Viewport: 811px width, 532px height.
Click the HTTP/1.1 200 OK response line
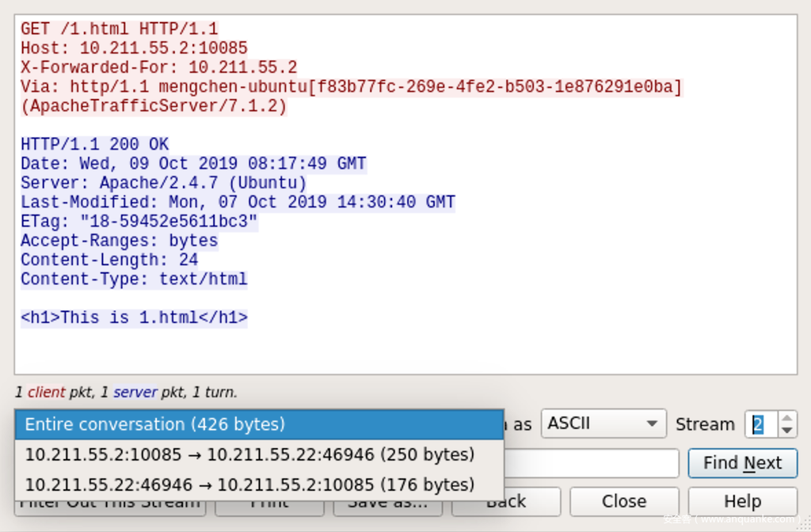pos(94,145)
